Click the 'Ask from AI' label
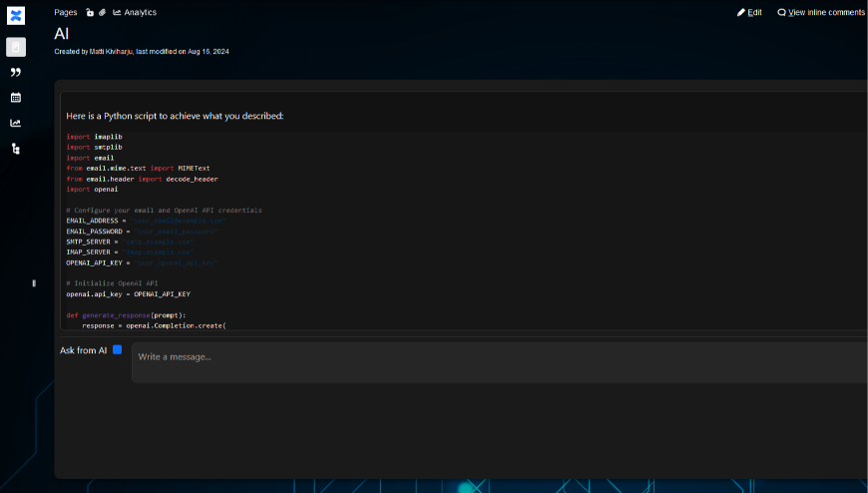This screenshot has width=868, height=493. (83, 350)
